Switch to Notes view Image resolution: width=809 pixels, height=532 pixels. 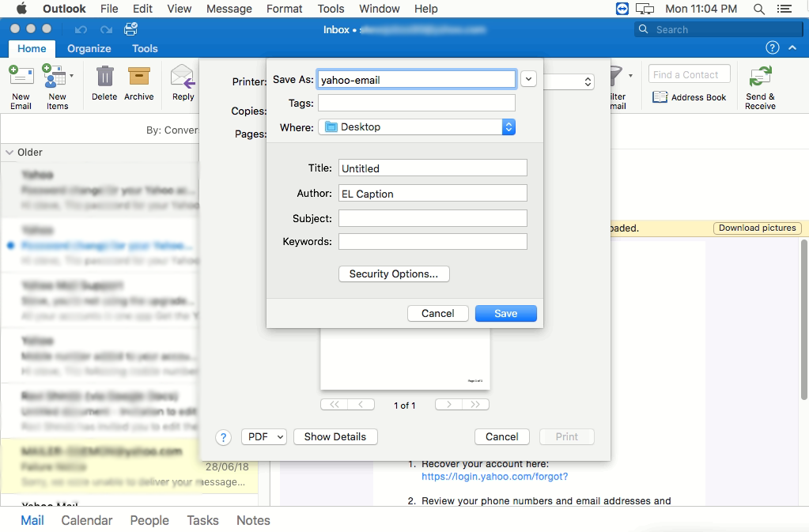(x=253, y=520)
